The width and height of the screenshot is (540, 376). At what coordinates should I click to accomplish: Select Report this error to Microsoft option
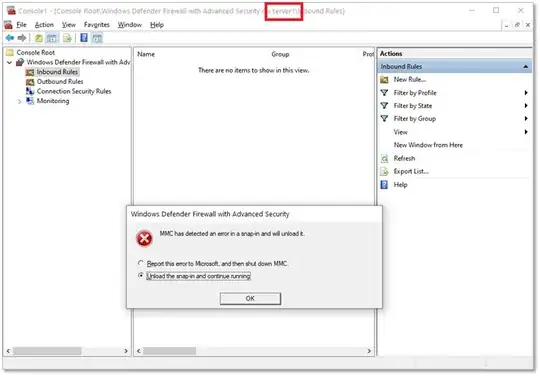213,264
